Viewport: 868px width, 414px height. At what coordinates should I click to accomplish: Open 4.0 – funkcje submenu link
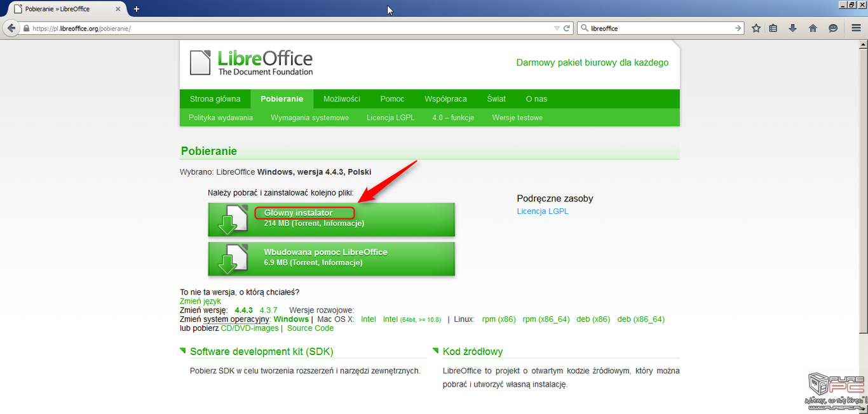click(x=453, y=117)
